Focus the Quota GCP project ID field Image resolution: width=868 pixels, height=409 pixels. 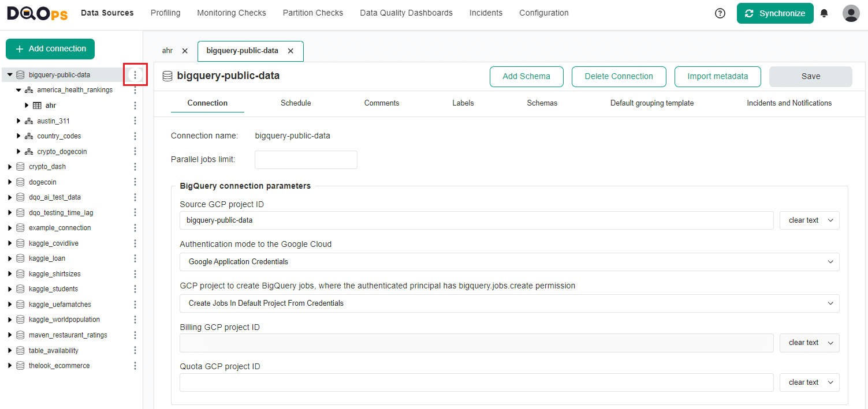(x=476, y=382)
